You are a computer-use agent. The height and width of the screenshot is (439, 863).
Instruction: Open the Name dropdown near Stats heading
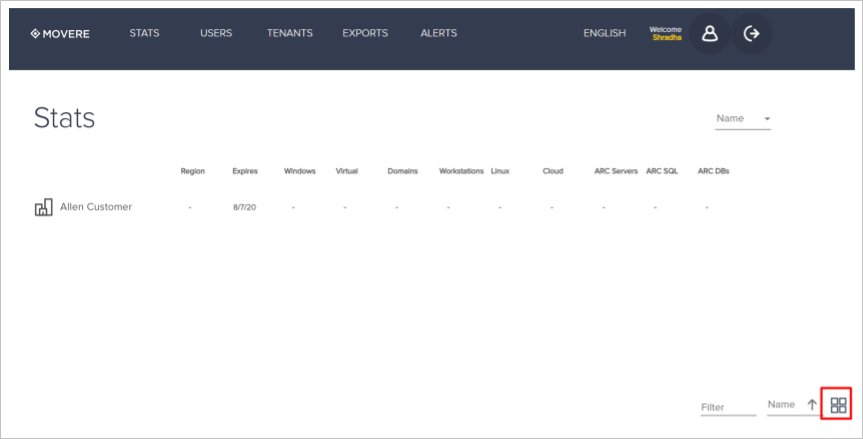coord(743,119)
